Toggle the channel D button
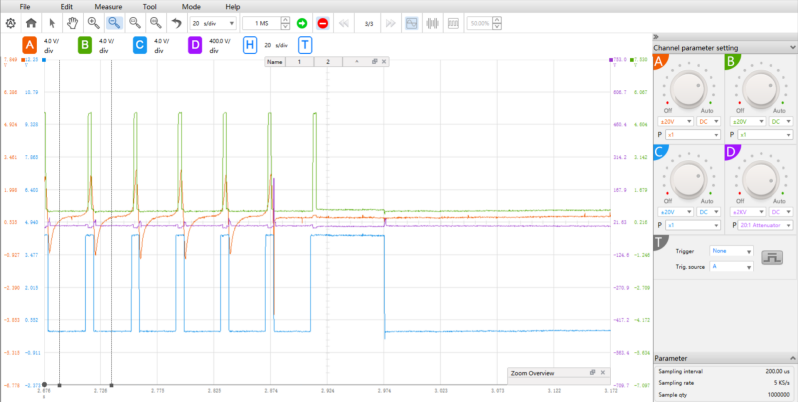The width and height of the screenshot is (798, 402). click(194, 45)
